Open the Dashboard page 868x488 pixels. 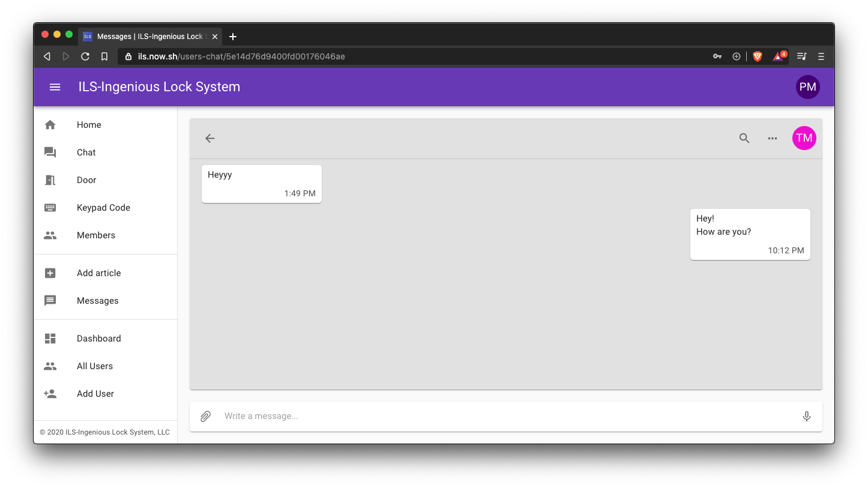tap(98, 339)
